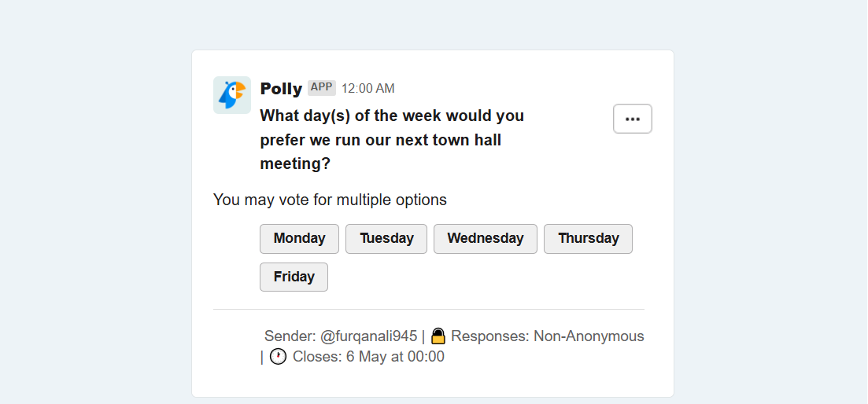Vote for Wednesday

click(486, 239)
